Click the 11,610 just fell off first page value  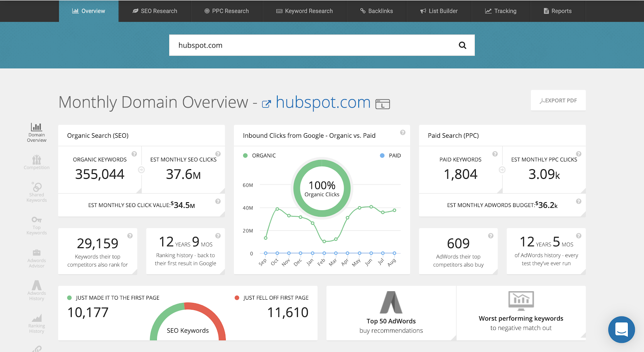click(288, 313)
